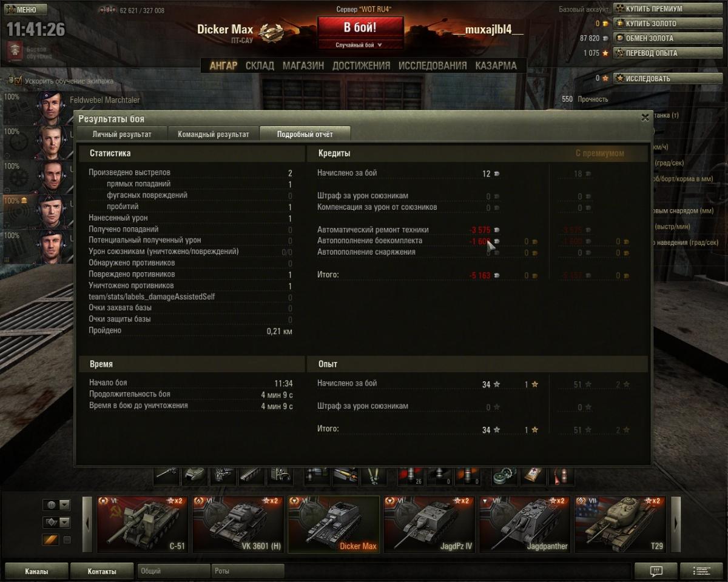Select the Jagdpanther tank in carousel
This screenshot has height=582, width=728.
coord(525,524)
